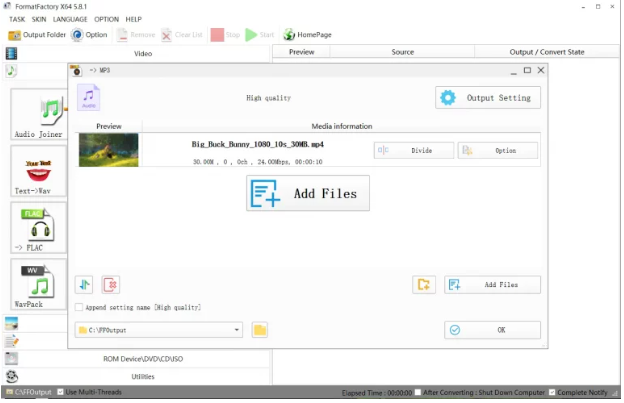Select the Big_Buck_Bunny_1080_10s_30MB.mp4 file name

pyautogui.click(x=257, y=144)
